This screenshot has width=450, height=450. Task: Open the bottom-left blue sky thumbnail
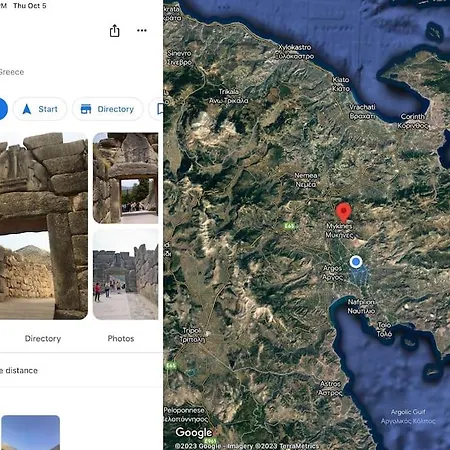pos(30,432)
